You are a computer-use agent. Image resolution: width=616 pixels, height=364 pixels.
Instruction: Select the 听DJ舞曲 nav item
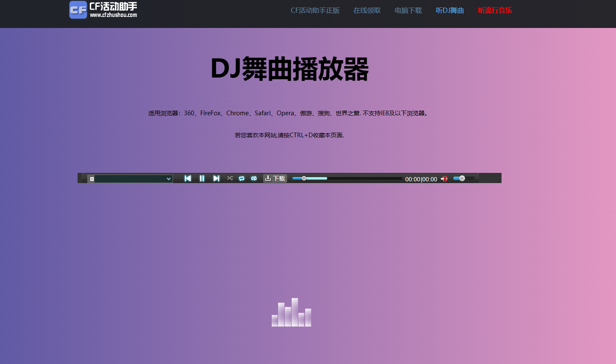[450, 11]
